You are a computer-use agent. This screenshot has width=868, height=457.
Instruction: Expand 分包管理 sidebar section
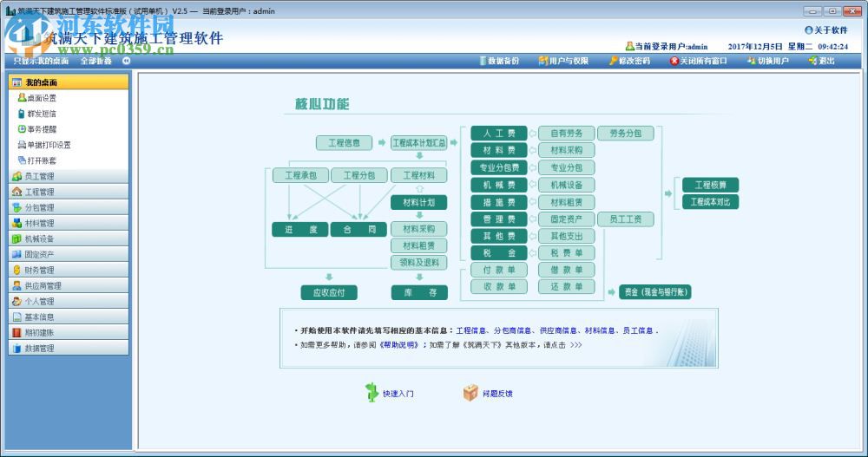[69, 207]
